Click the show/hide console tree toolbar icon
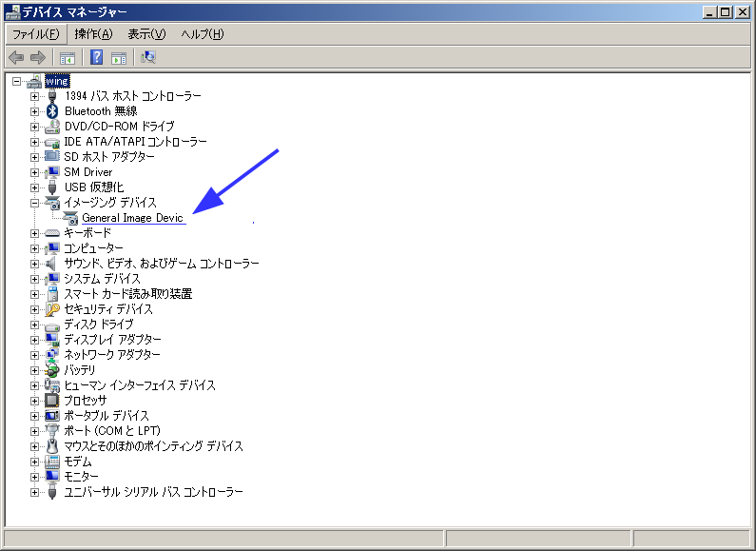Screen dimensions: 756x551 (68, 58)
